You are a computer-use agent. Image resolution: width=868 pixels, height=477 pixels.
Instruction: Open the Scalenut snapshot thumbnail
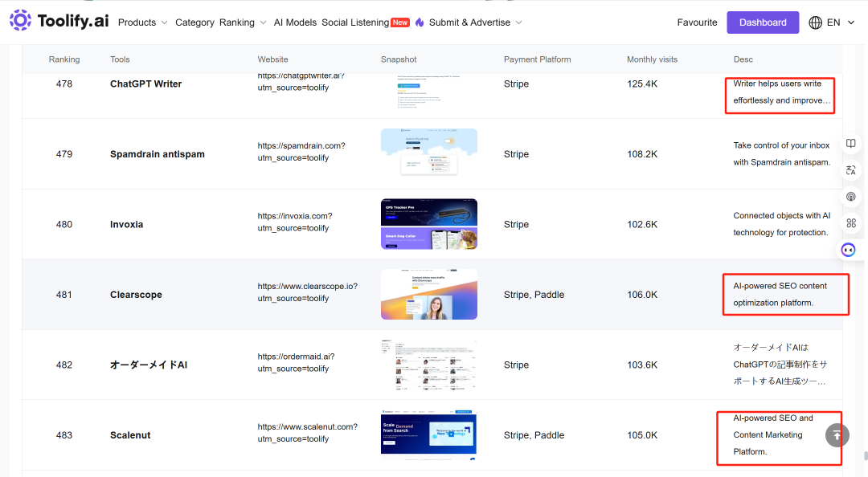[x=429, y=435]
